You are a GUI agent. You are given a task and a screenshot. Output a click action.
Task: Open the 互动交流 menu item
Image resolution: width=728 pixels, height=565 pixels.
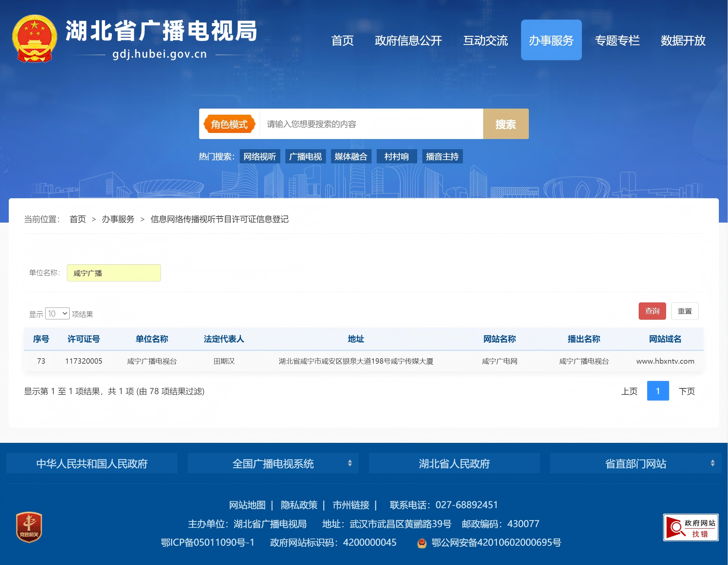click(x=485, y=41)
